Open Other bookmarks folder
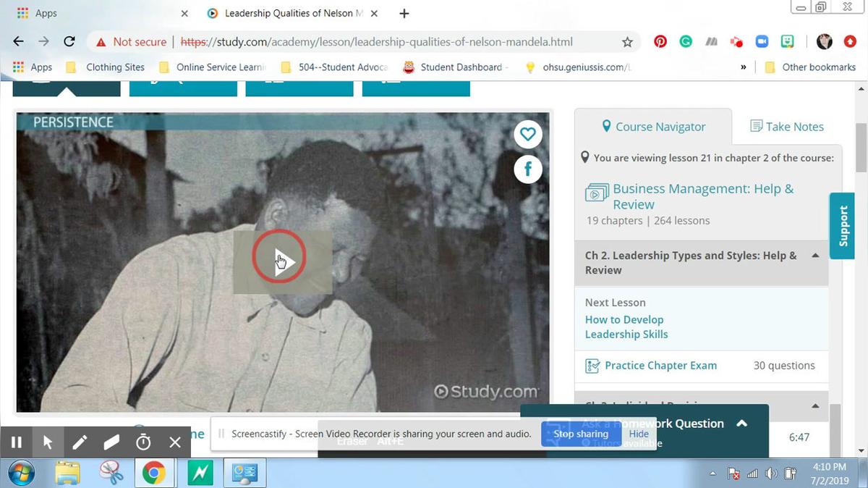 [809, 67]
